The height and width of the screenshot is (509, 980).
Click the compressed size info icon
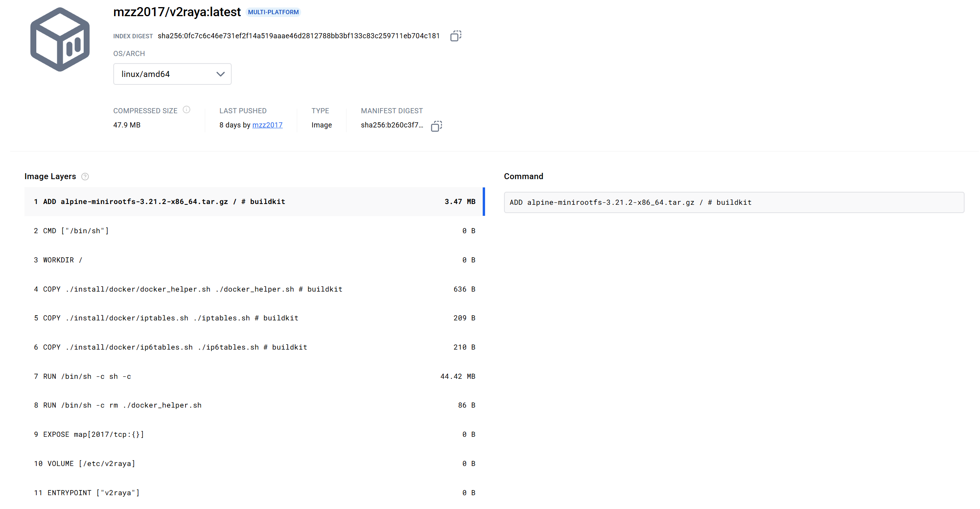(x=187, y=110)
